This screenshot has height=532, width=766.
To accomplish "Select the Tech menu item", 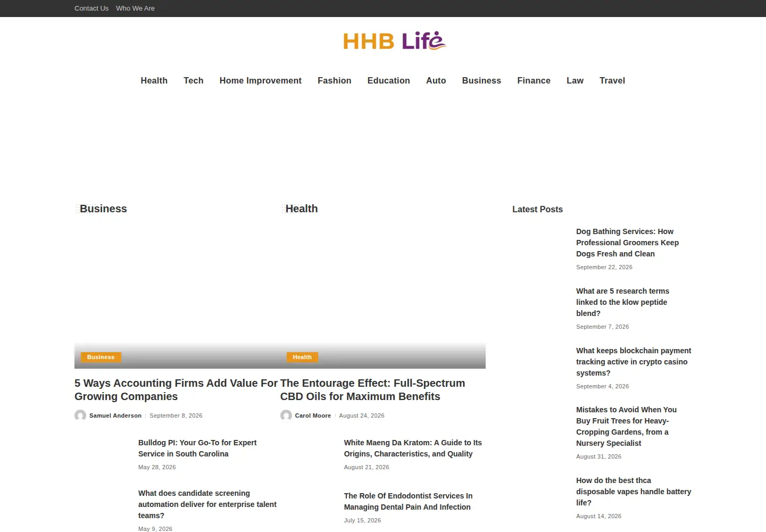I will pyautogui.click(x=194, y=81).
